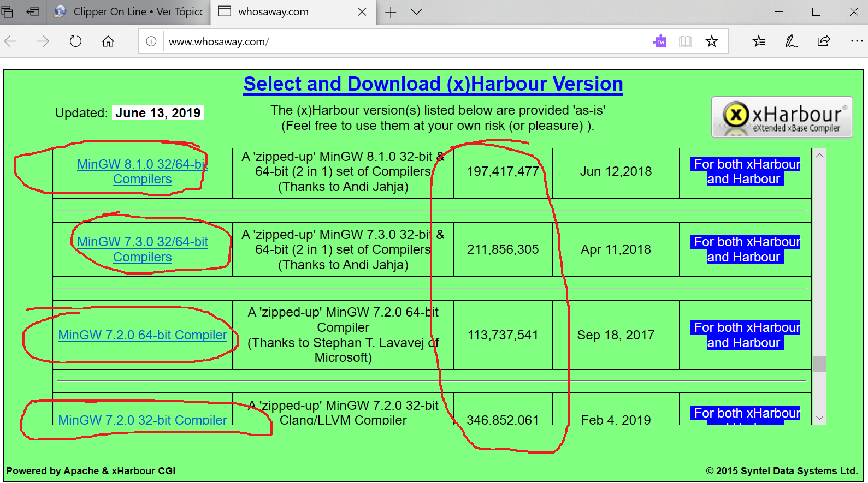Select the whosaway.com tab
Image resolution: width=868 pixels, height=483 pixels.
point(293,11)
